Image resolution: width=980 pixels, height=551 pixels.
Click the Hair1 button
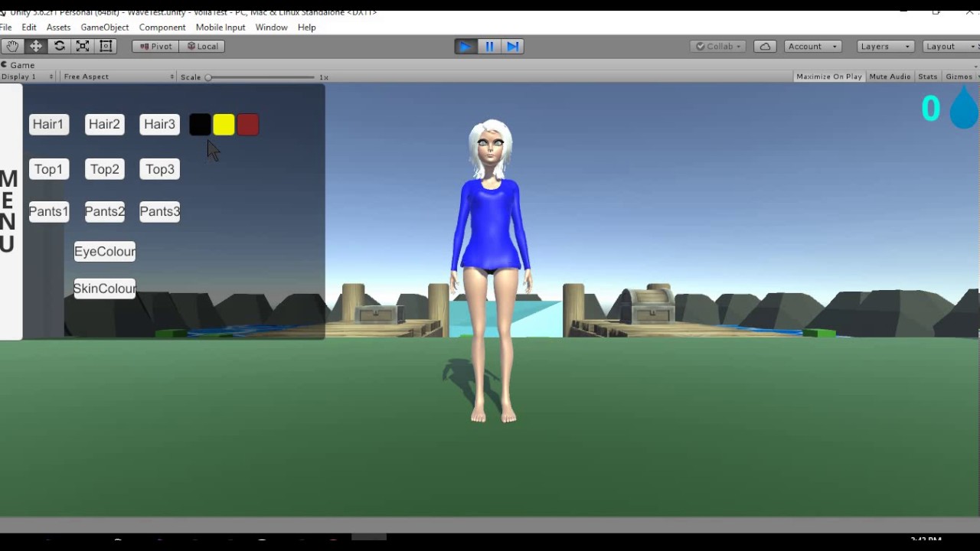pos(48,124)
